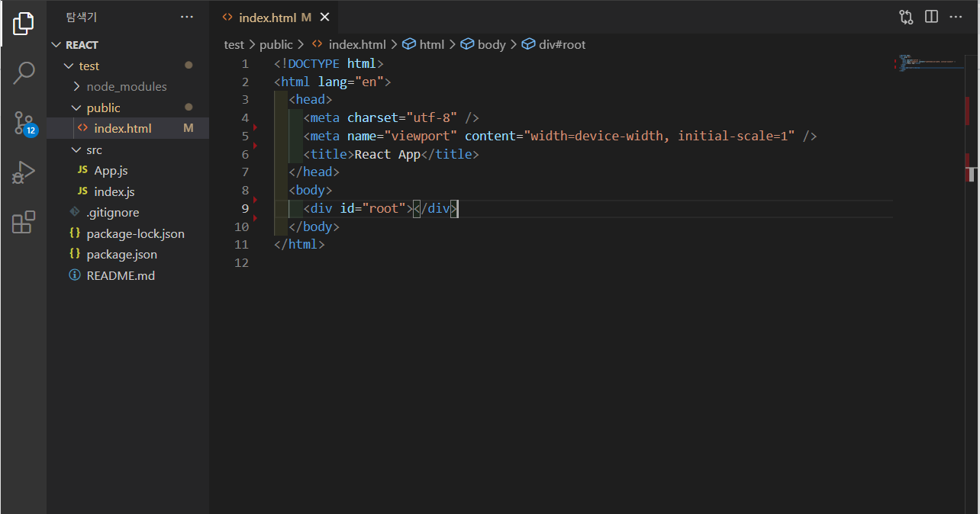Select the test breadcrumb segment

click(234, 45)
